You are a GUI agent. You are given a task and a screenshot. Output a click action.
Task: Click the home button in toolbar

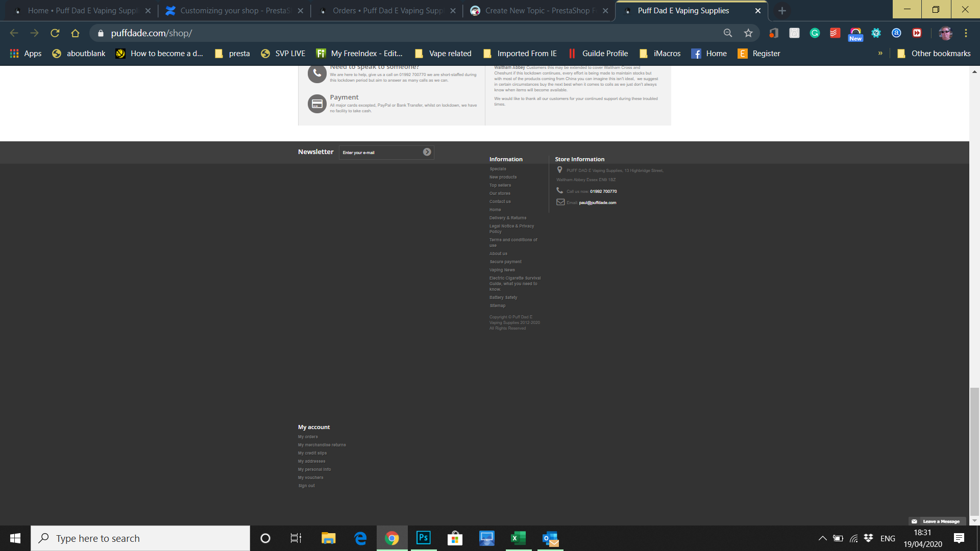coord(75,33)
